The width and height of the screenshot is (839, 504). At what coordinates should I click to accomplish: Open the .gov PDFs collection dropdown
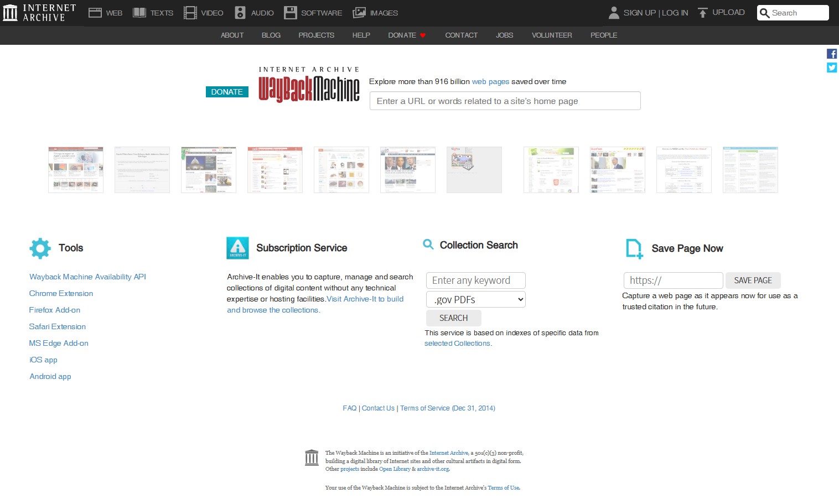click(476, 299)
